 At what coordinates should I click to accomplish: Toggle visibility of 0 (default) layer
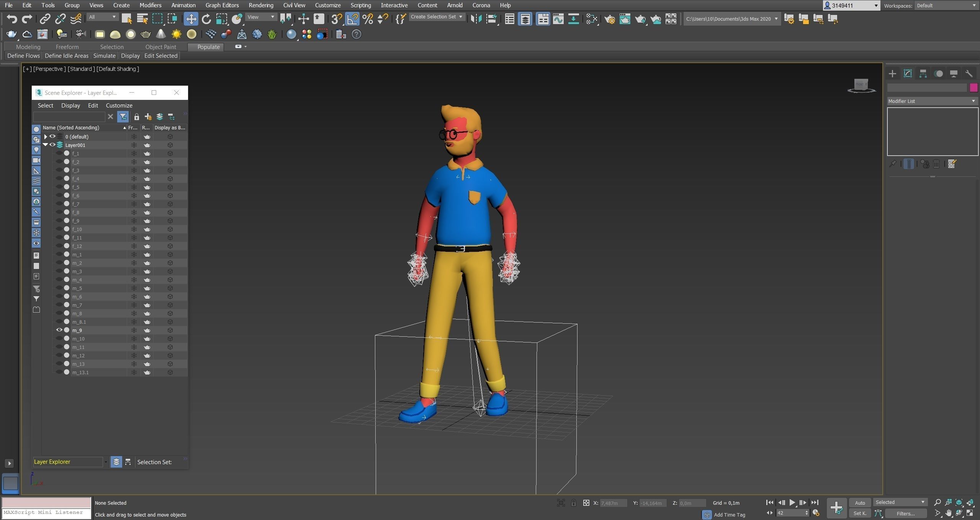[x=52, y=137]
